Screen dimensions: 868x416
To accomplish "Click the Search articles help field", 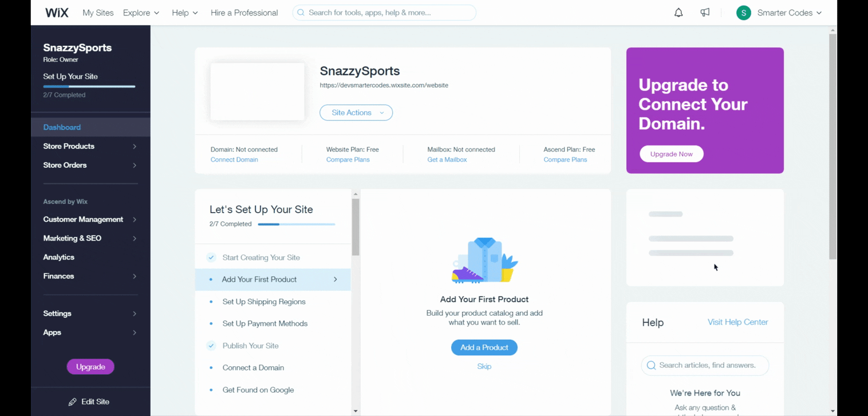I will pyautogui.click(x=705, y=365).
